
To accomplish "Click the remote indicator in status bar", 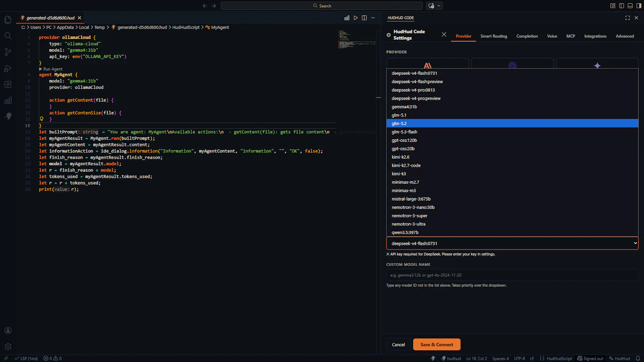I will (x=6, y=358).
